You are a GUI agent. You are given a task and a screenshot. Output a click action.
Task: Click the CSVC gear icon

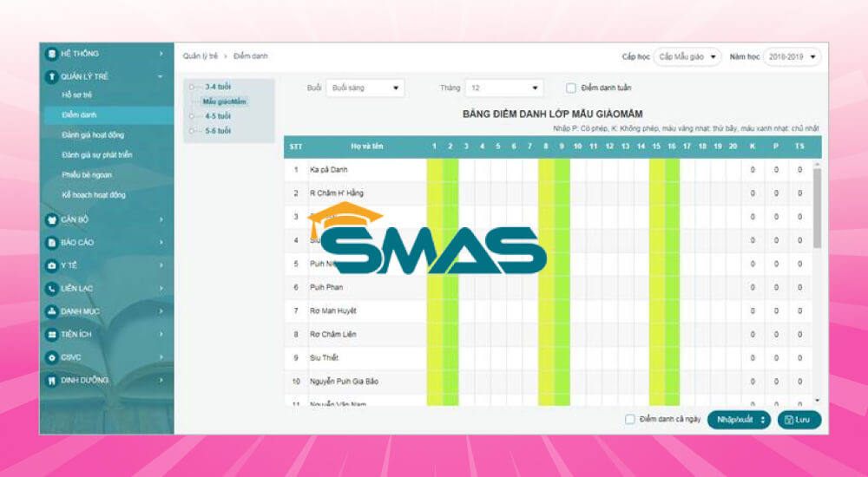pyautogui.click(x=51, y=357)
